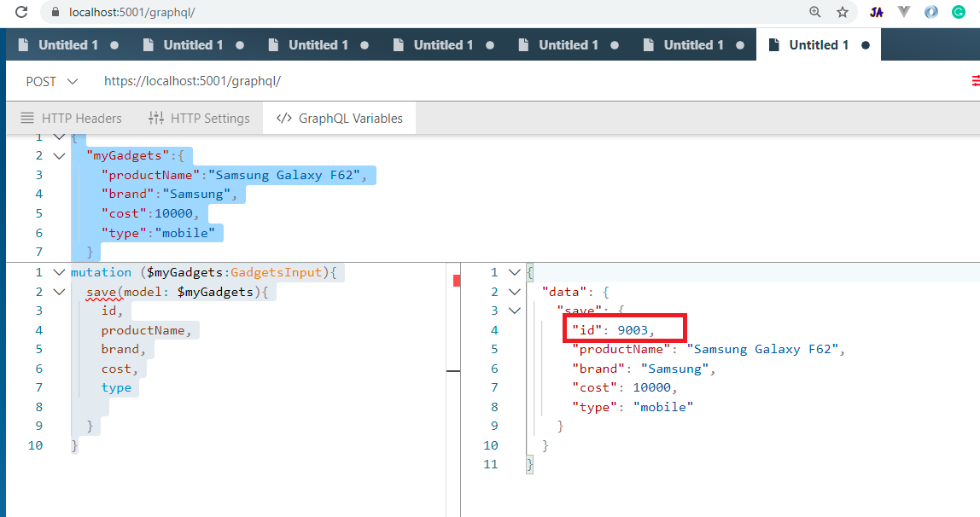The width and height of the screenshot is (980, 517).
Task: Click the bookmark star in address bar
Action: point(842,12)
